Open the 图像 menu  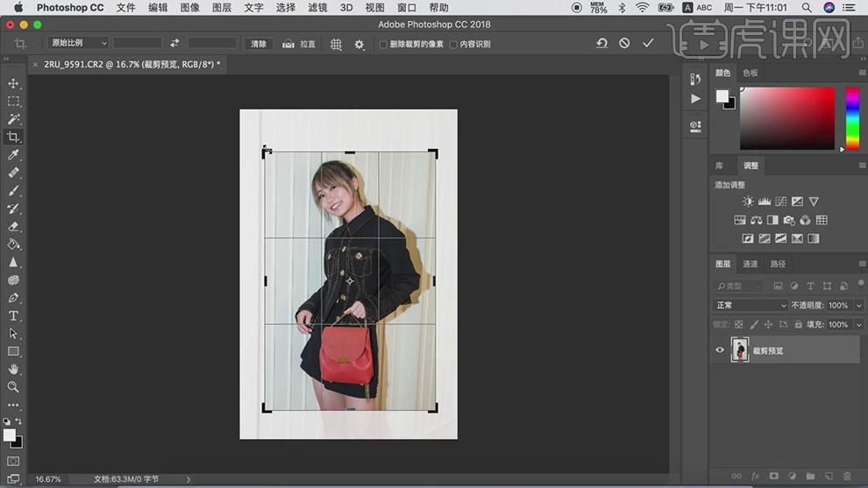pyautogui.click(x=190, y=8)
